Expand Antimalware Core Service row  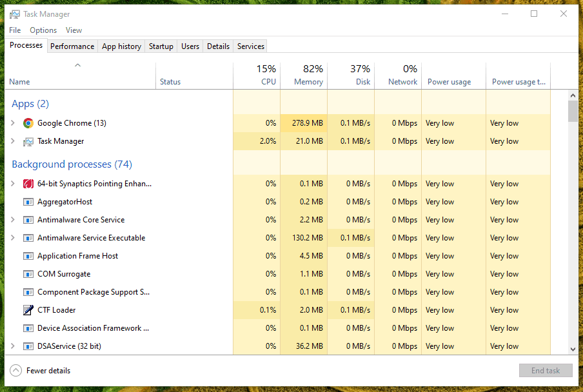[13, 220]
